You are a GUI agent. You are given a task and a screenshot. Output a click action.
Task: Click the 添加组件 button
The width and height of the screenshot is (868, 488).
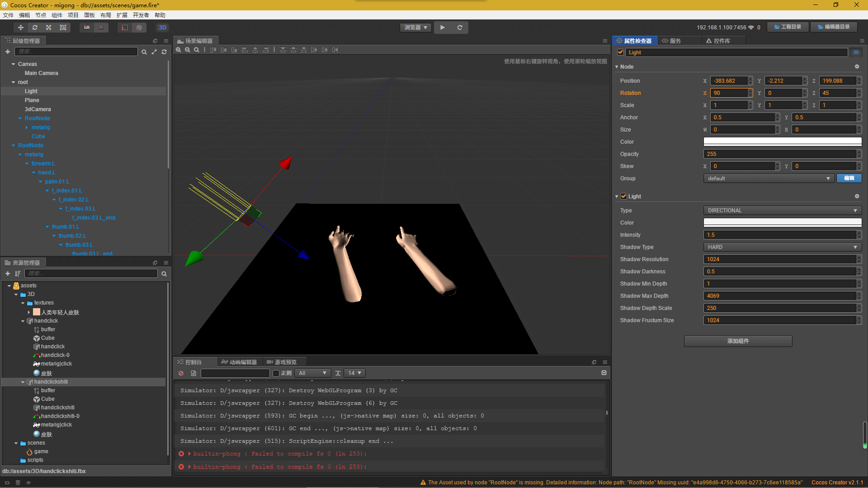point(738,341)
